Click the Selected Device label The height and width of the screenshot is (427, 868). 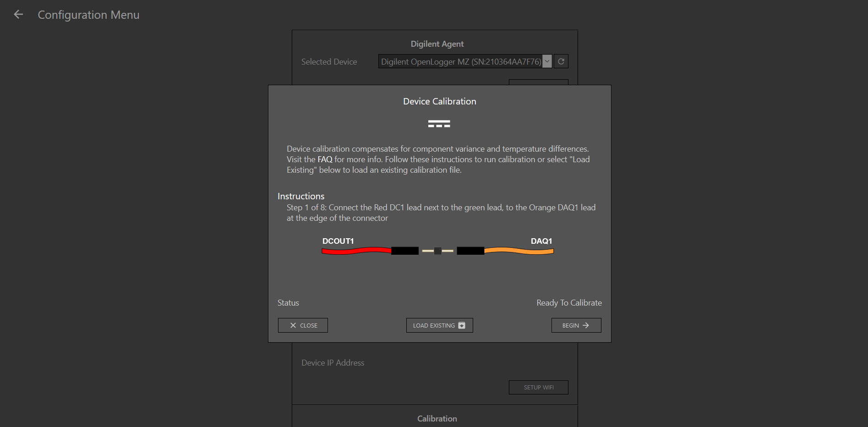[x=329, y=62]
